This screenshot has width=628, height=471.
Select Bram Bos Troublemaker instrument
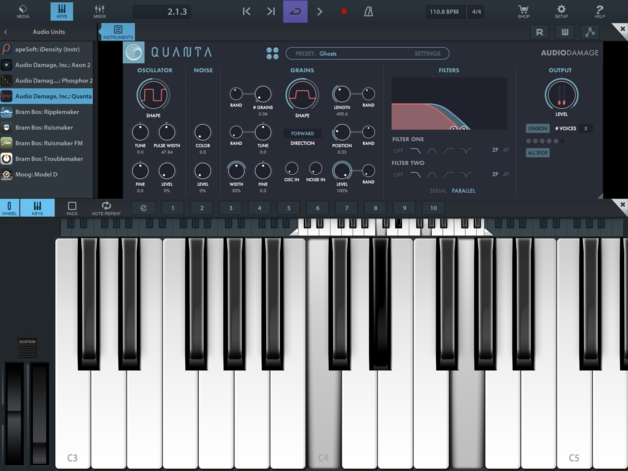coord(46,159)
